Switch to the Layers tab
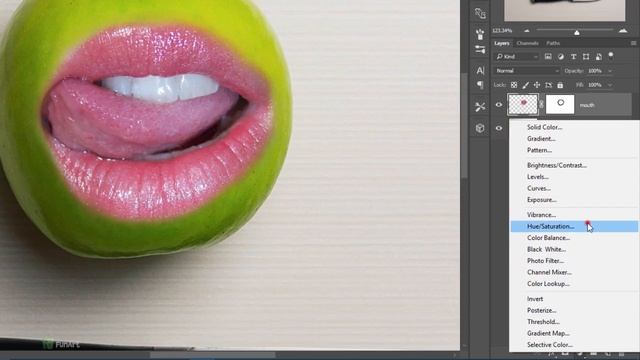 tap(502, 43)
